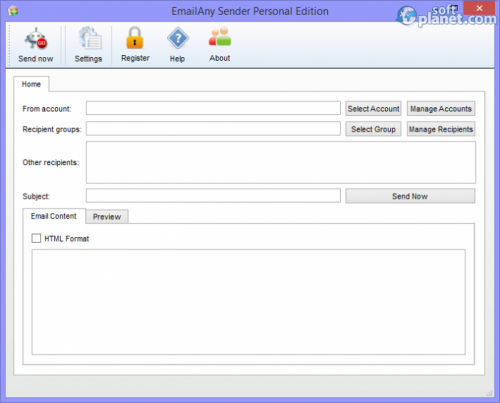
Task: Enable the HTML Format checkbox
Action: coord(36,238)
